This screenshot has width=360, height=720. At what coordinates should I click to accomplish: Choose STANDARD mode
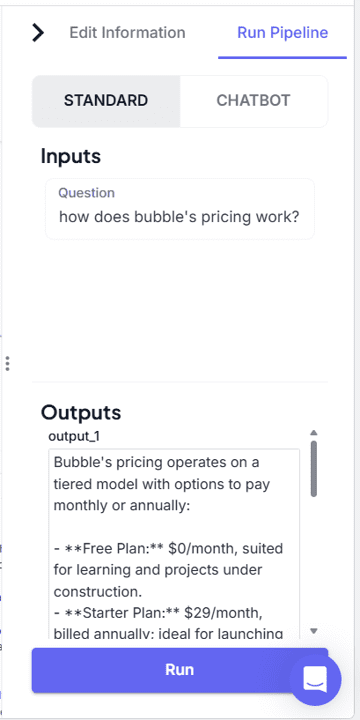[x=106, y=101]
